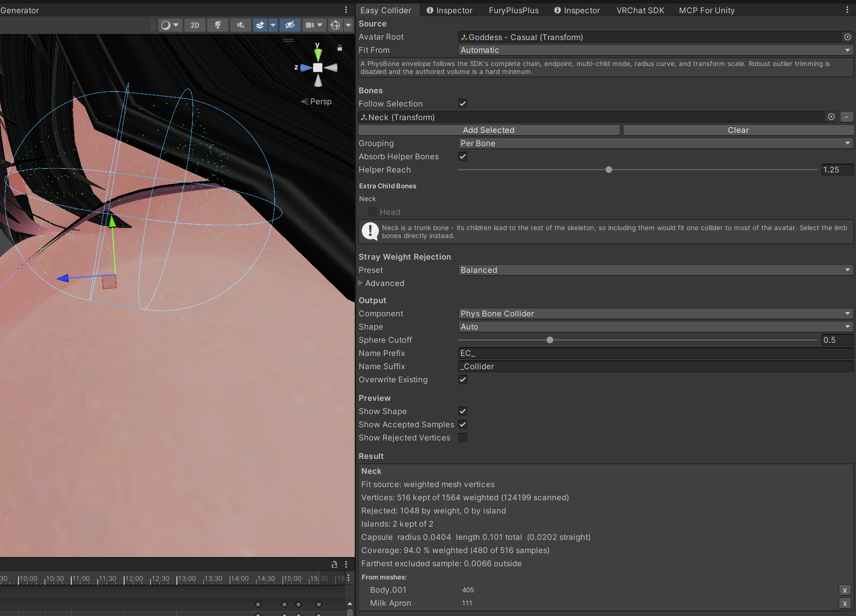Click the Helper Reach value field 1.25
The height and width of the screenshot is (616, 856).
838,170
